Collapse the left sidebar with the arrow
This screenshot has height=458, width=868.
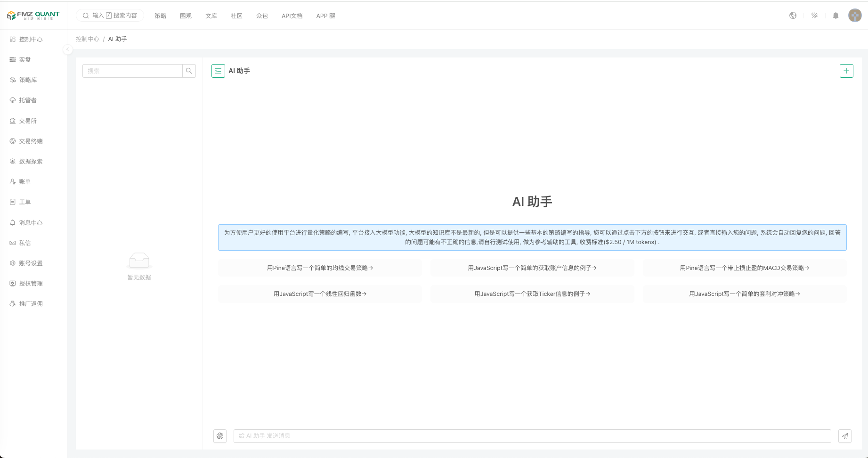click(68, 49)
